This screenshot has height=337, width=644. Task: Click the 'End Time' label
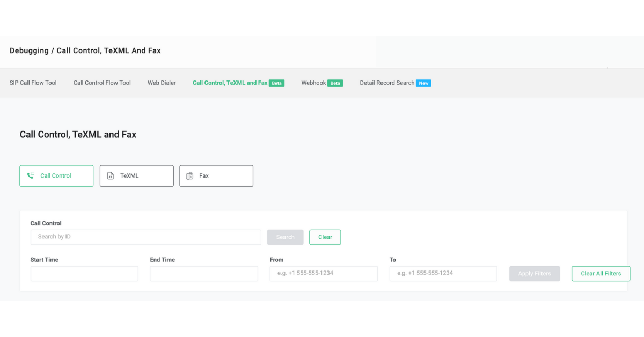pyautogui.click(x=163, y=260)
